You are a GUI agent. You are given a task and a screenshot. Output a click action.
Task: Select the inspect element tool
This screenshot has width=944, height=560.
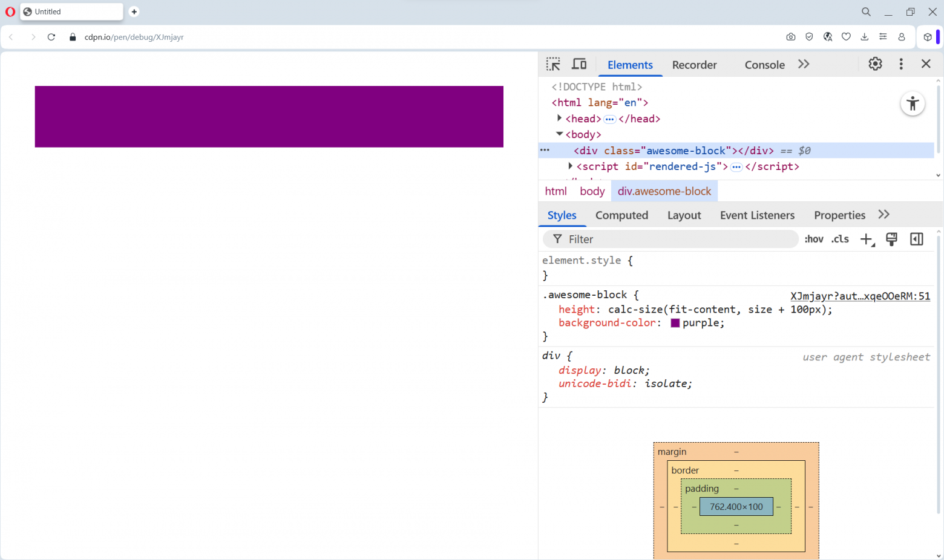click(553, 63)
